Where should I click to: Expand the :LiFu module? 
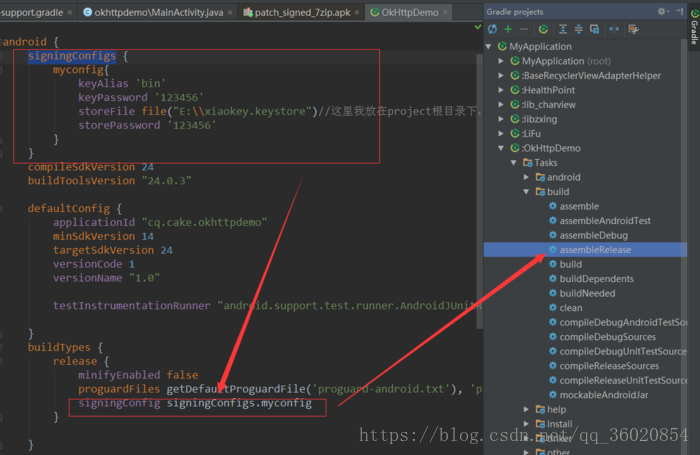pos(501,134)
